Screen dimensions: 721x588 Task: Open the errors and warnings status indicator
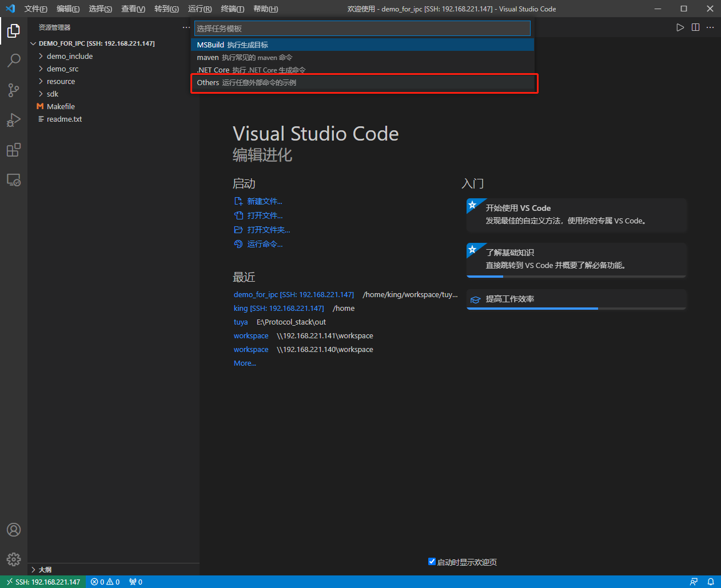(x=105, y=581)
